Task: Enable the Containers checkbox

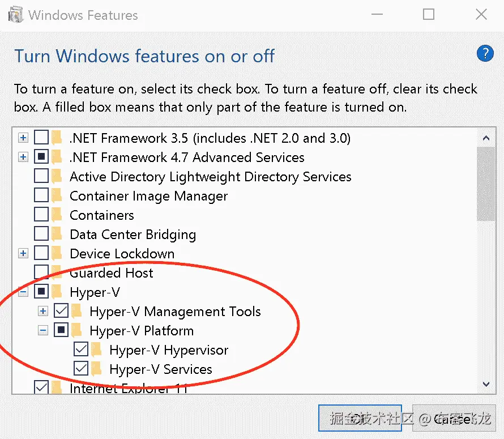Action: (41, 215)
